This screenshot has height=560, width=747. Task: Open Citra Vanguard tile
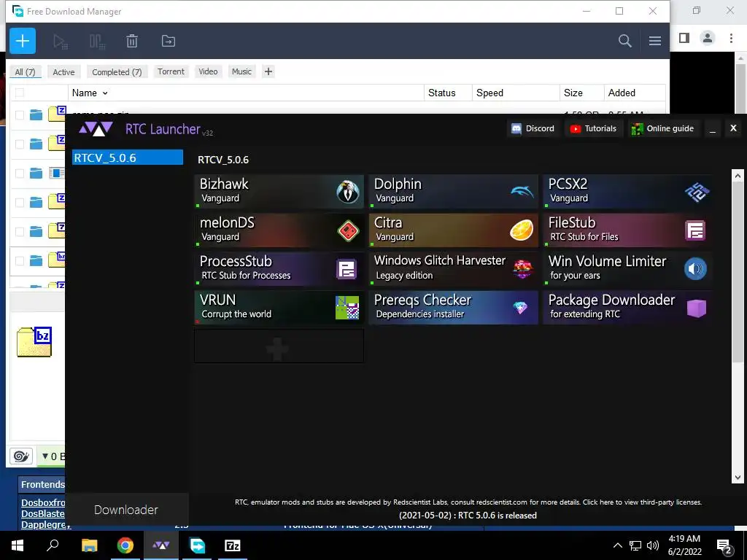click(x=453, y=230)
